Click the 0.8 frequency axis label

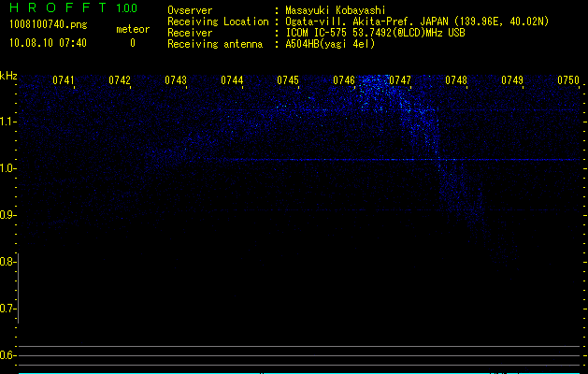[7, 262]
